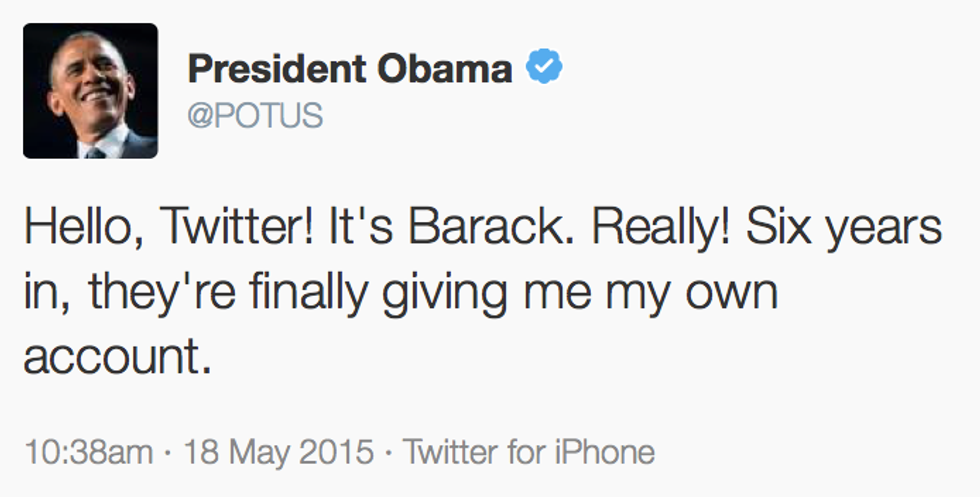Image resolution: width=980 pixels, height=497 pixels.
Task: Click the day number "18" in the date
Action: click(x=198, y=452)
